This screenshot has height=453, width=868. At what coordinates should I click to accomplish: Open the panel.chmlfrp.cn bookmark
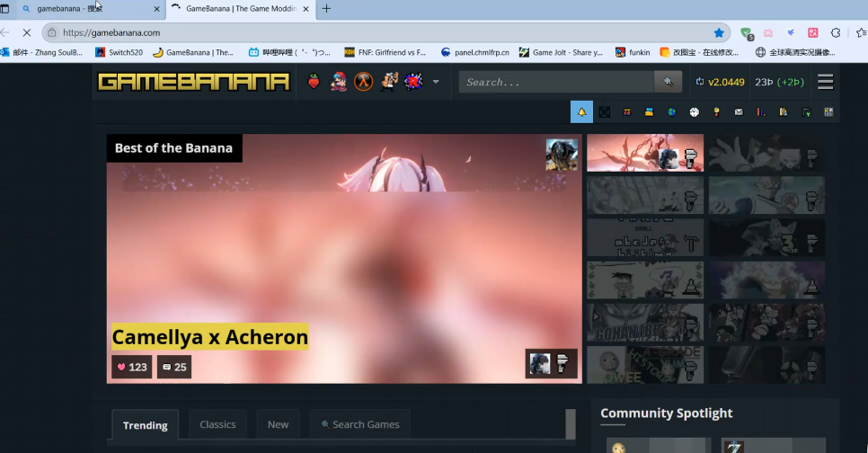(475, 52)
